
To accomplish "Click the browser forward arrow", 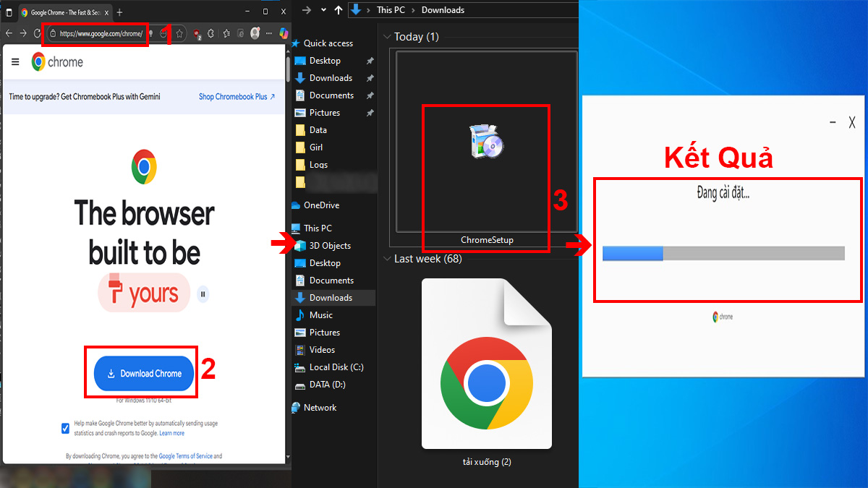I will [x=22, y=33].
